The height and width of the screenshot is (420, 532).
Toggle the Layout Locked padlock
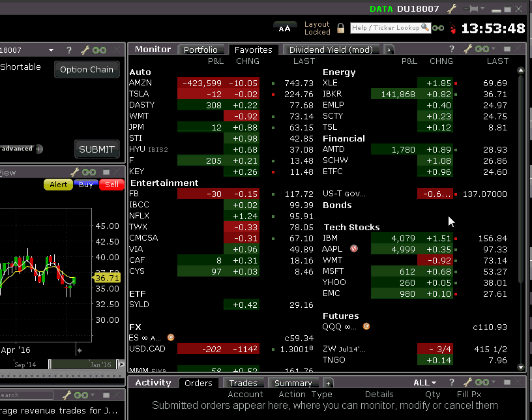[x=340, y=28]
